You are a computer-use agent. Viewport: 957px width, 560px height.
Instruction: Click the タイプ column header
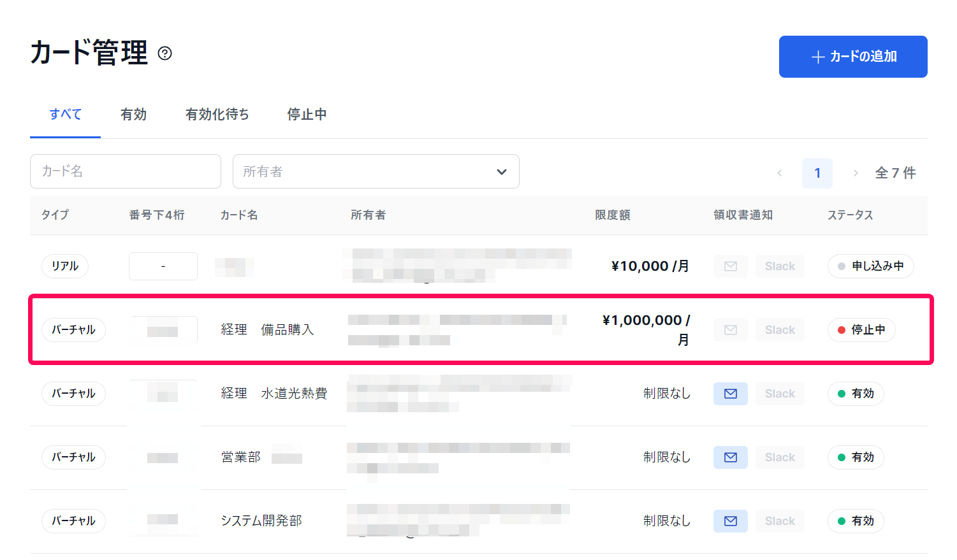(x=55, y=215)
